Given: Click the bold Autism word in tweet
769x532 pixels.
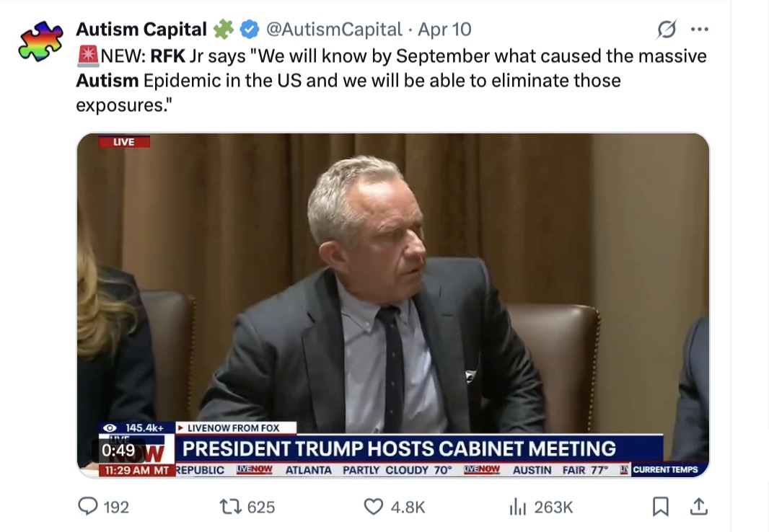Looking at the screenshot, I should tap(107, 79).
